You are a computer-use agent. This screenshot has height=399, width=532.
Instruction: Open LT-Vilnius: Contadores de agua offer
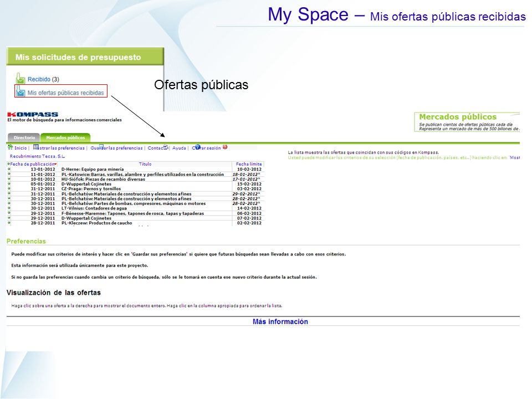[94, 208]
